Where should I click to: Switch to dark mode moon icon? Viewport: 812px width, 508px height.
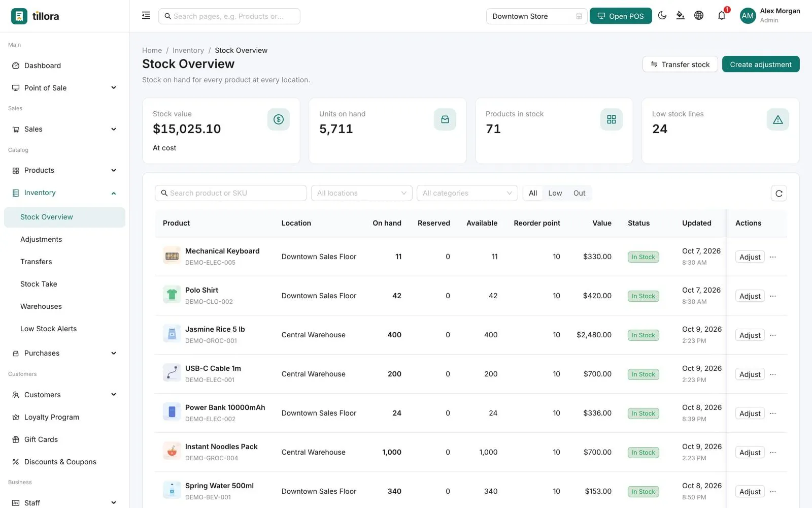662,16
